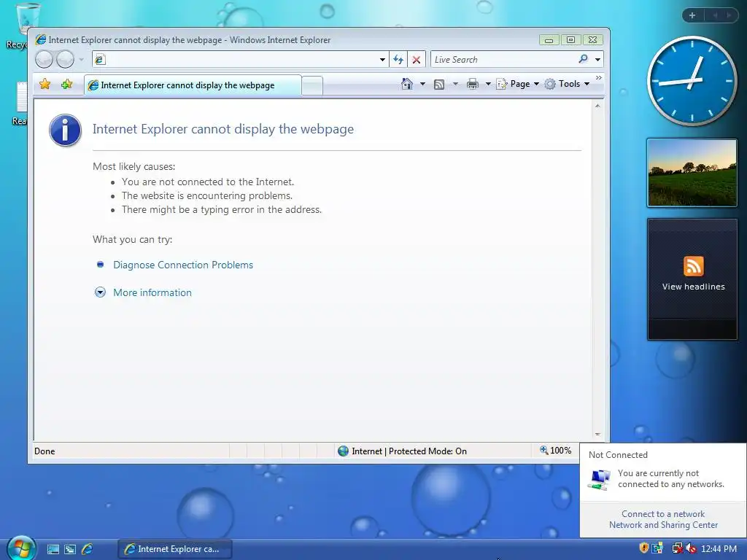Image resolution: width=747 pixels, height=560 pixels.
Task: Click 'You are not connected to the Internet.' text
Action: click(208, 182)
